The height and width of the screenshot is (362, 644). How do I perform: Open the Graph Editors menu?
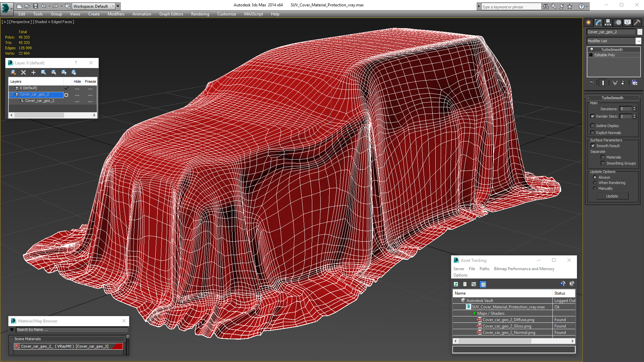(171, 14)
